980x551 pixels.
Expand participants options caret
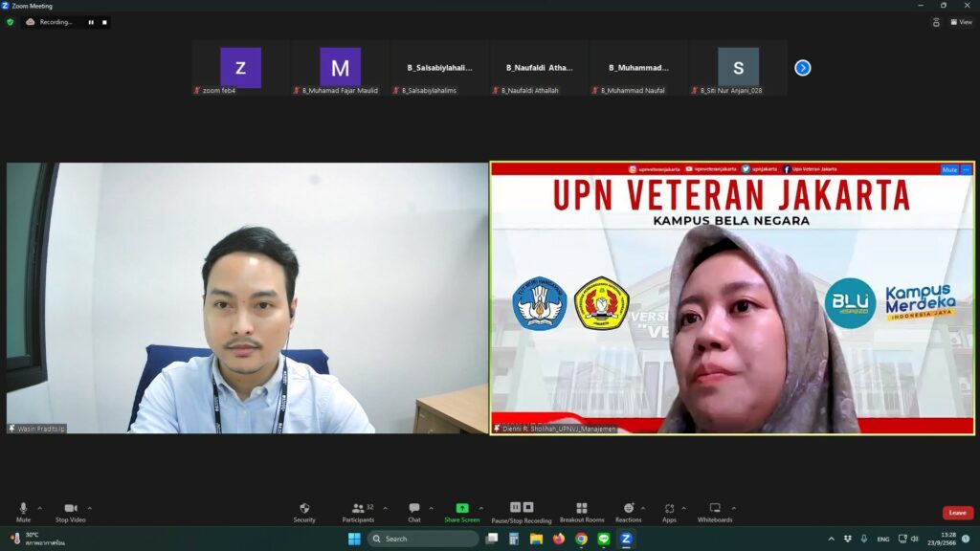click(x=385, y=509)
